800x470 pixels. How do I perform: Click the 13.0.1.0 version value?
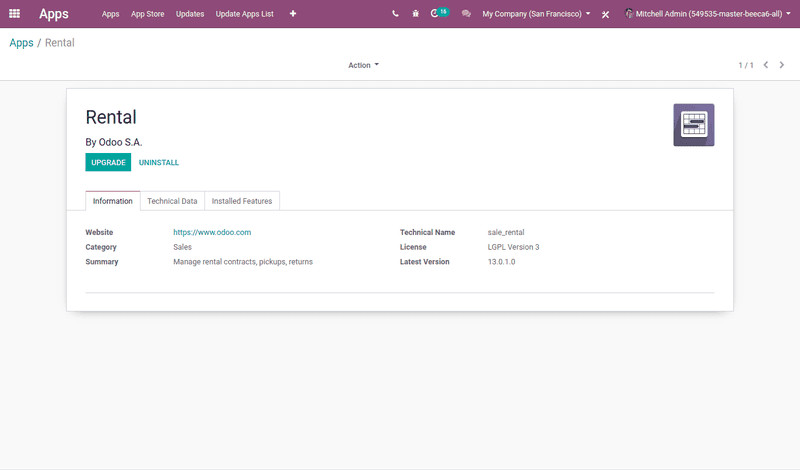coord(502,262)
